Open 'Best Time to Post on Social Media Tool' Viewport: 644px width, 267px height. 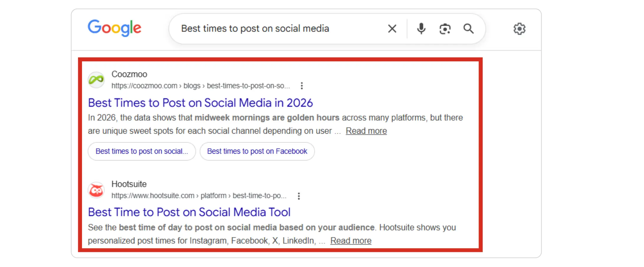pos(189,212)
